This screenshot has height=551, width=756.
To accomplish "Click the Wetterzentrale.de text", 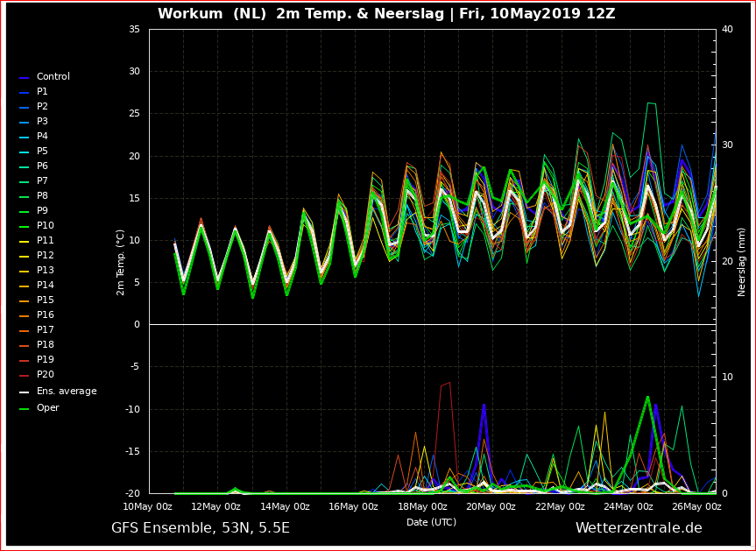I will pos(639,528).
